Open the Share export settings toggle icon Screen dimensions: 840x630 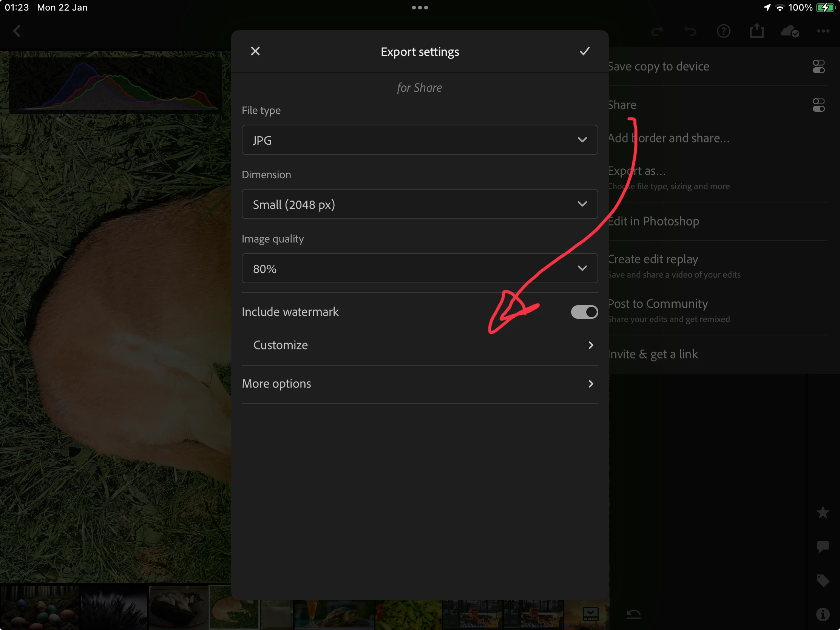[x=818, y=105]
